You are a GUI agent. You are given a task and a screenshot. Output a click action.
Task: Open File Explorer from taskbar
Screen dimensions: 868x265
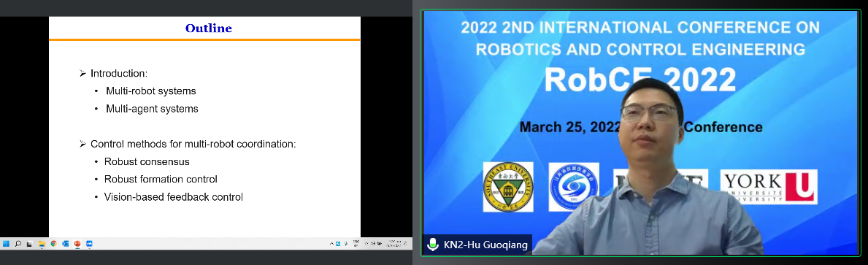click(42, 243)
